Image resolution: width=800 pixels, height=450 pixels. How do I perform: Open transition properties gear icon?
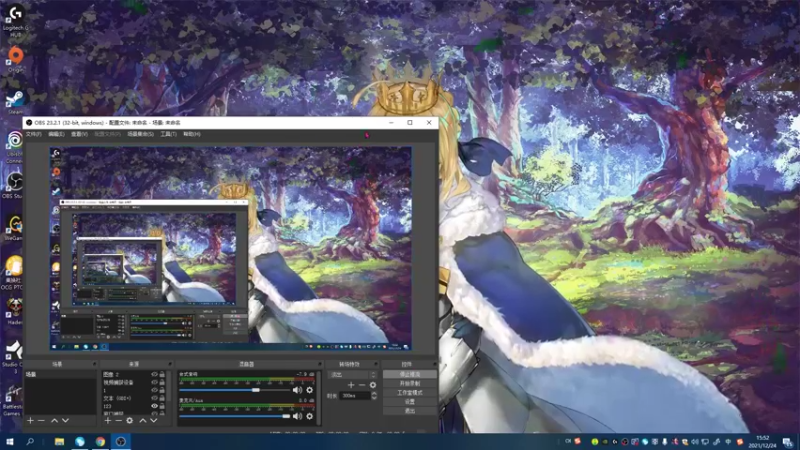[x=373, y=385]
